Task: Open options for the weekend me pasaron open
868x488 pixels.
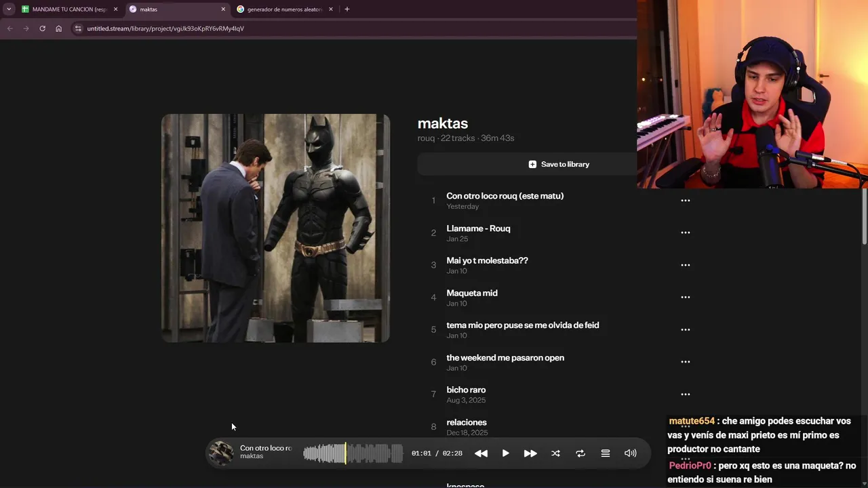Action: point(685,362)
